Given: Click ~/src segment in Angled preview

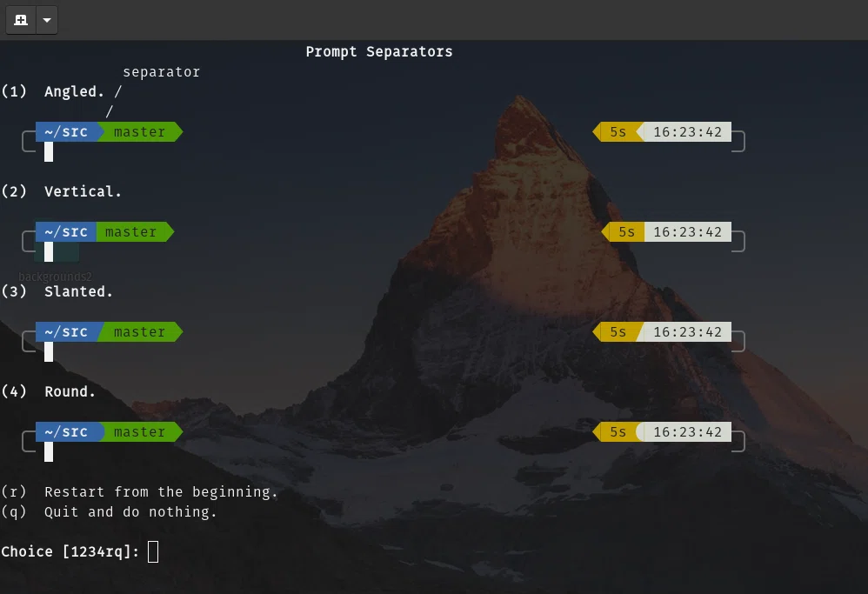Looking at the screenshot, I should click(66, 131).
